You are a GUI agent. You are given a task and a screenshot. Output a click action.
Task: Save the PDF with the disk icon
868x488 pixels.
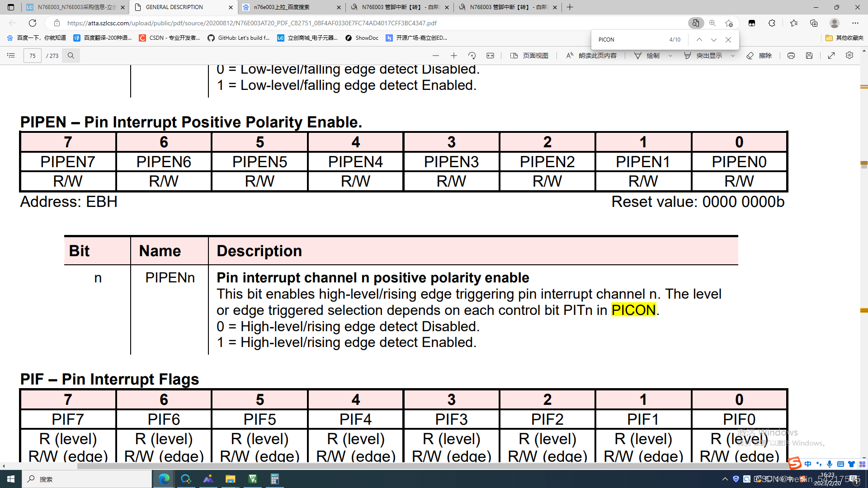tap(809, 56)
